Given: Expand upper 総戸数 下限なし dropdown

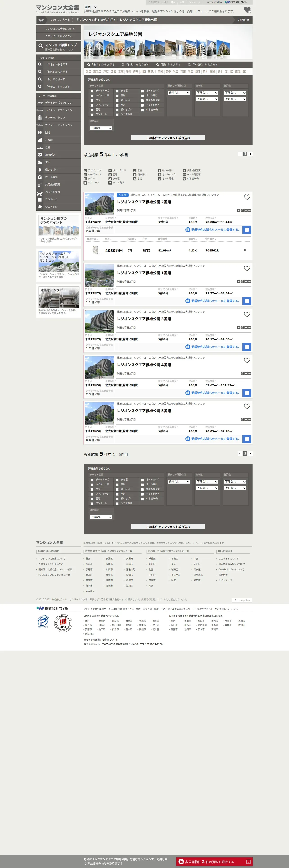Looking at the screenshot, I should [235, 93].
